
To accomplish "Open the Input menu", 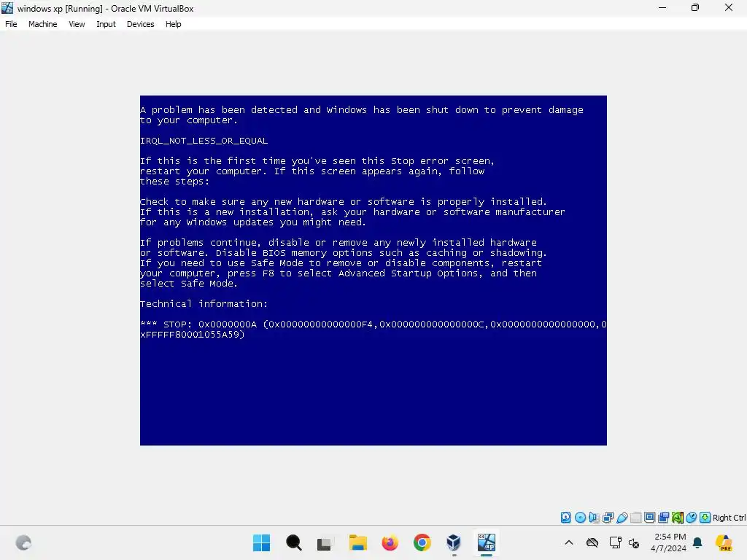I will [106, 24].
